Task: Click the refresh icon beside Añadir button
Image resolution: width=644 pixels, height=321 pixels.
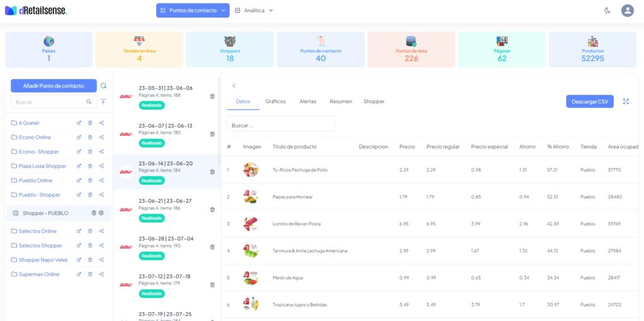Action: (x=104, y=86)
